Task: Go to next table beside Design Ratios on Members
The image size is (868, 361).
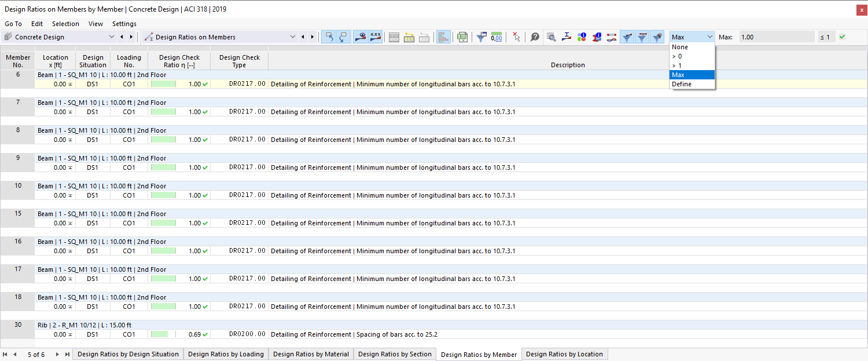Action: (x=312, y=37)
